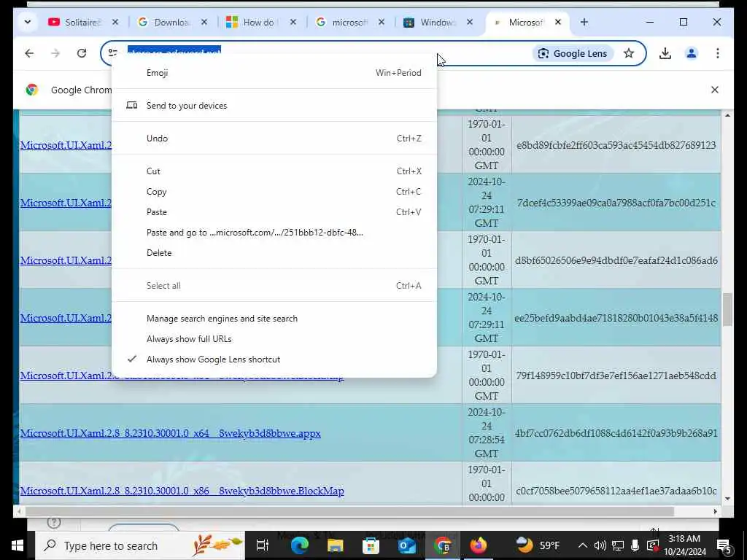Go back with the browser back arrow

point(29,53)
